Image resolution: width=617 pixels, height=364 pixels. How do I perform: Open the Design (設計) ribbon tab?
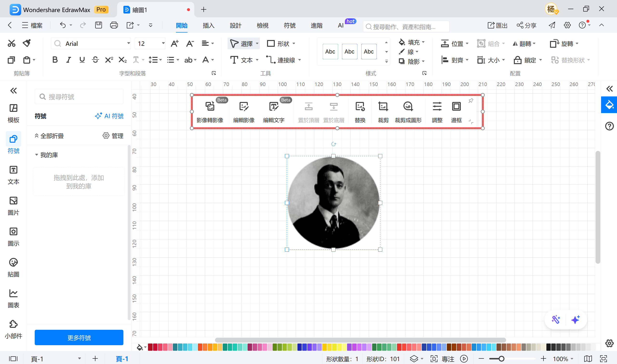click(x=235, y=25)
